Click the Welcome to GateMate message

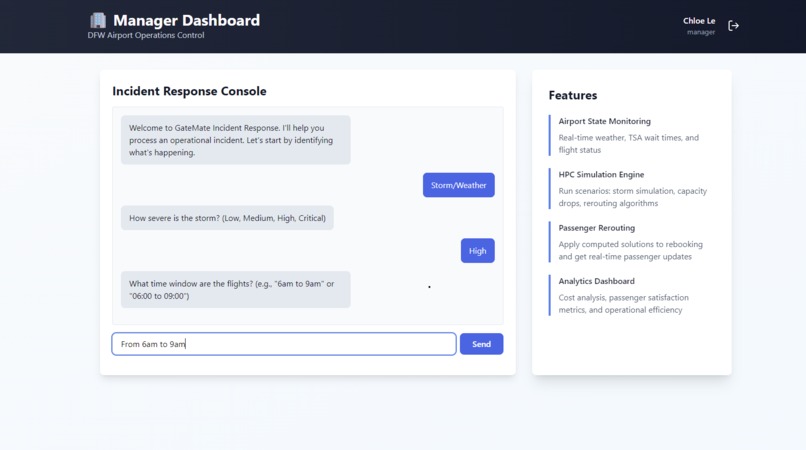tap(235, 140)
